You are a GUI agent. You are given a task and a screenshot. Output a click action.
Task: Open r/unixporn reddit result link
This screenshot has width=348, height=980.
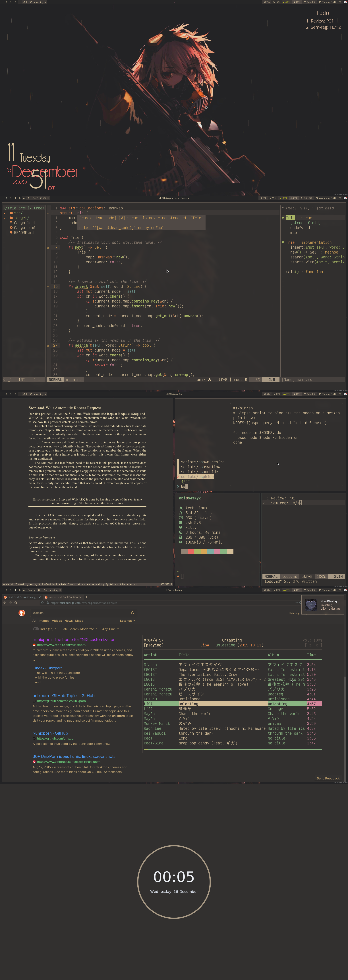click(74, 640)
